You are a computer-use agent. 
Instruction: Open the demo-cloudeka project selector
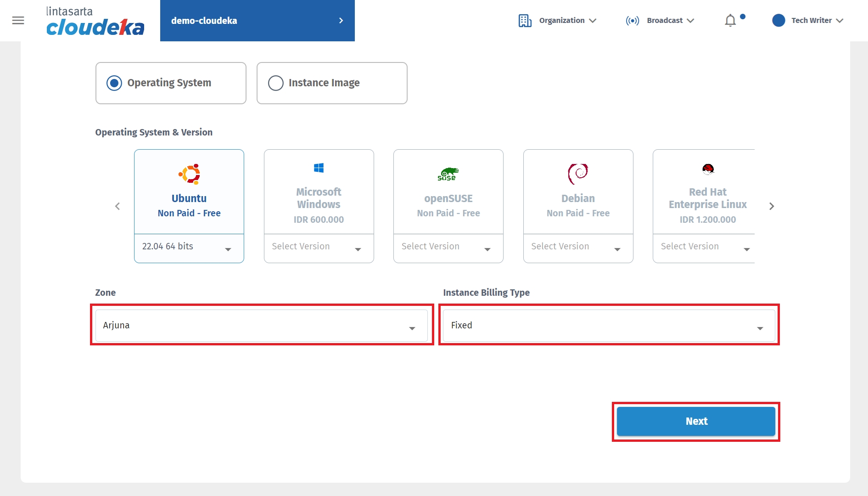click(257, 21)
